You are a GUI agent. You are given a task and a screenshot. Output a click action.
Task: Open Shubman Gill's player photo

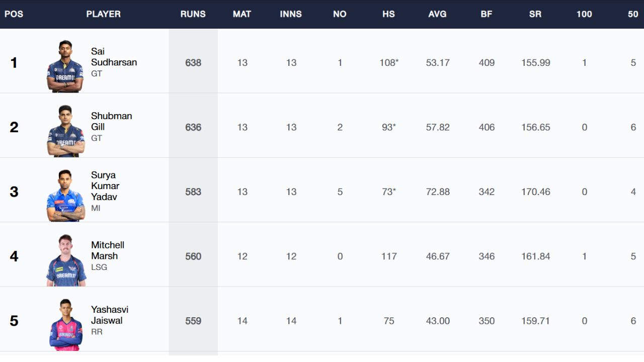pos(65,131)
